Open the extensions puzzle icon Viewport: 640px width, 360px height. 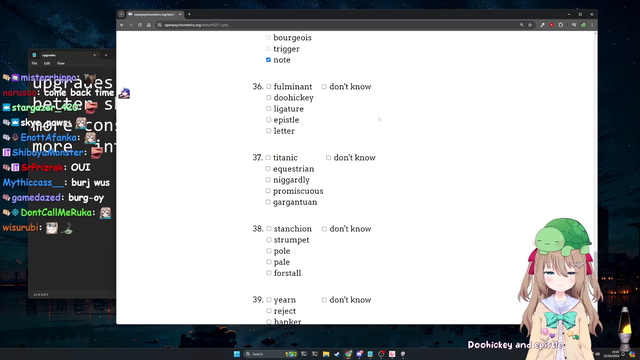click(x=561, y=25)
